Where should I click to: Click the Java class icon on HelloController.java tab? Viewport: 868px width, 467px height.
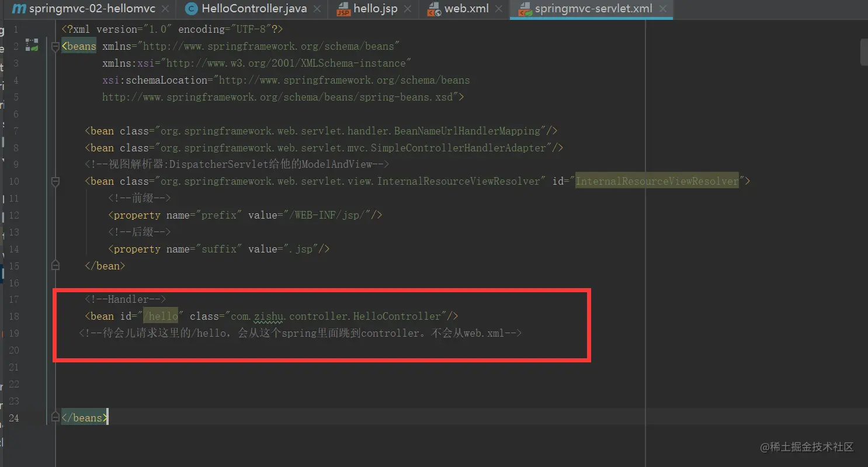click(x=190, y=9)
